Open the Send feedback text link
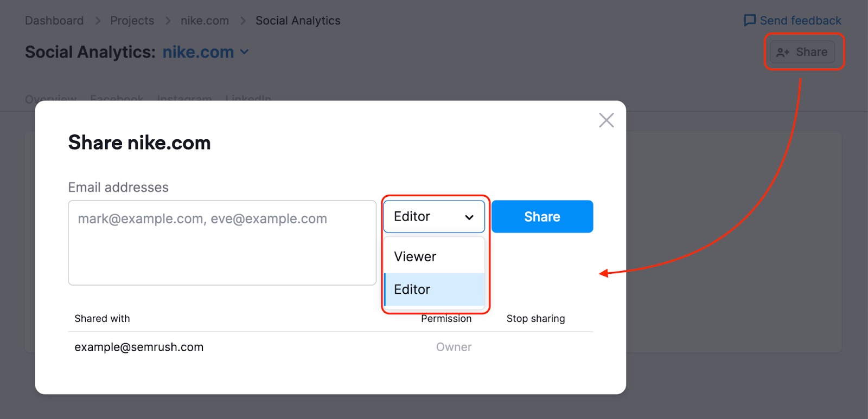Viewport: 868px width, 419px height. pos(800,21)
